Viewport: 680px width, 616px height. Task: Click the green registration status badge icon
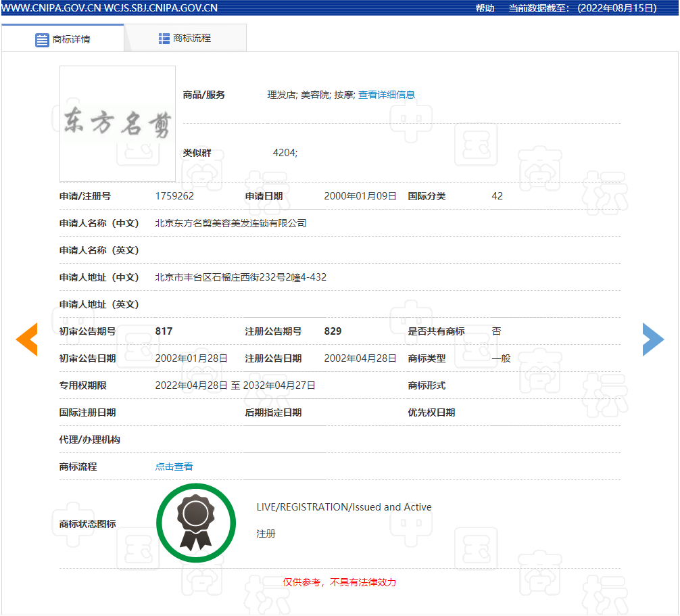tap(196, 523)
